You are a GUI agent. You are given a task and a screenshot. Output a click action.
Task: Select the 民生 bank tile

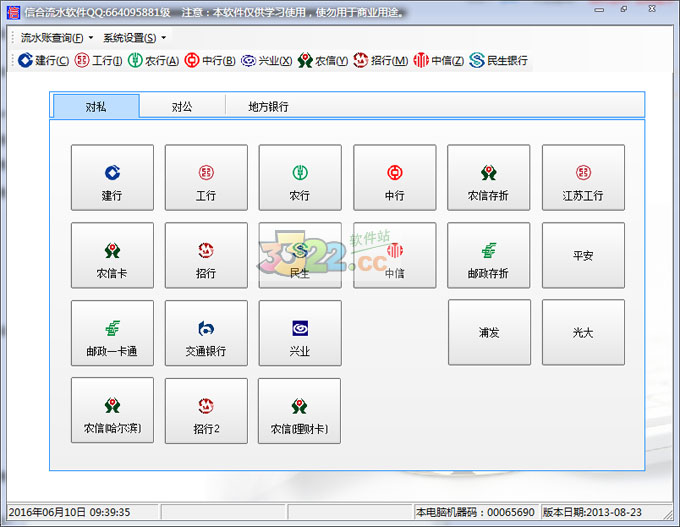300,255
